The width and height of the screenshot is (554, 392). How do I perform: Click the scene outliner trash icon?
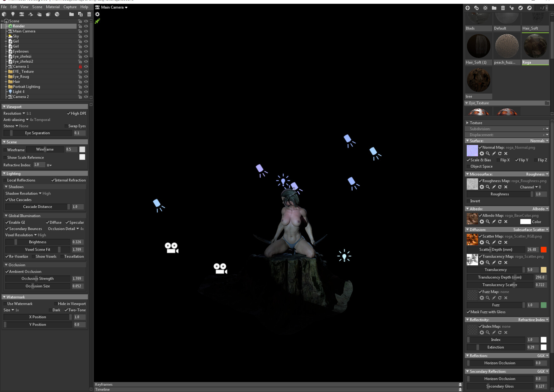click(89, 14)
